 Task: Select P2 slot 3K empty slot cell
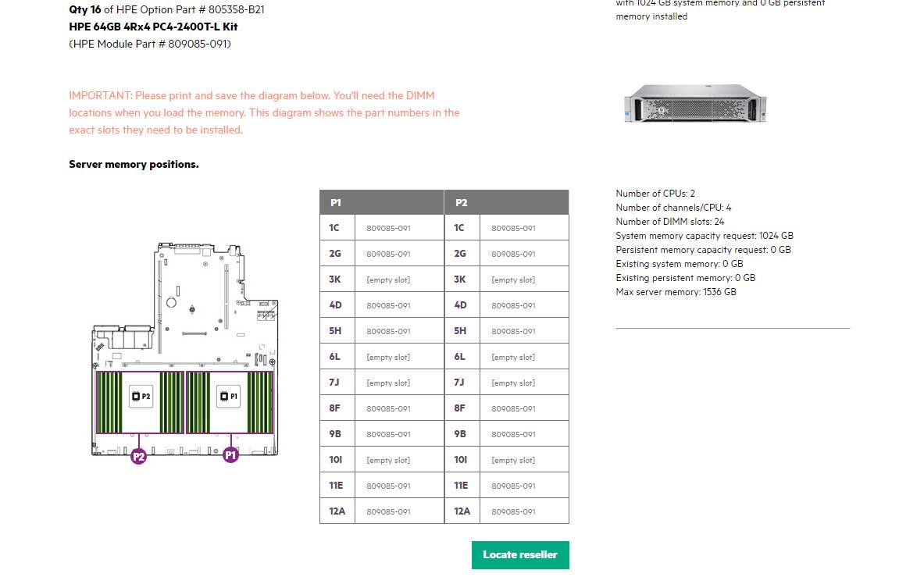coord(513,280)
